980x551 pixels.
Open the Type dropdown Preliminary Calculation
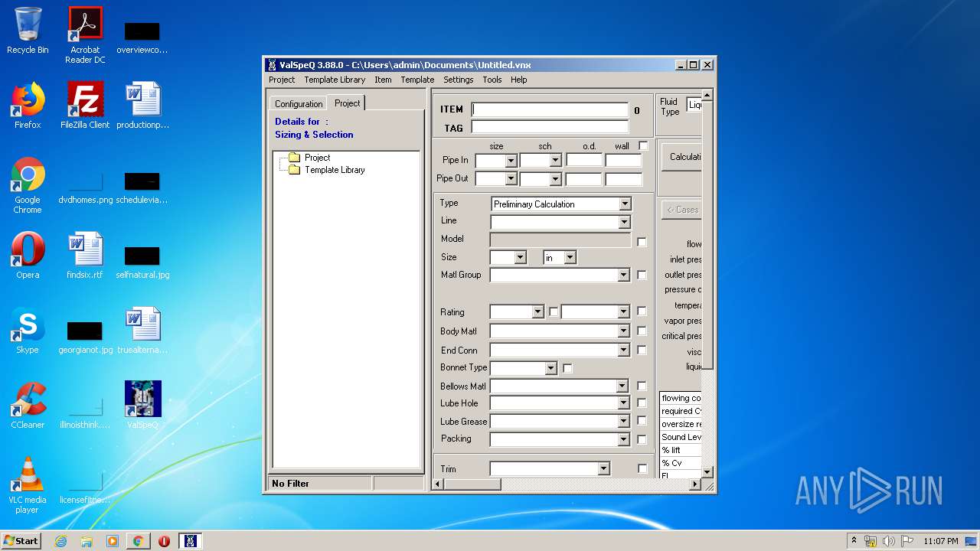point(625,204)
